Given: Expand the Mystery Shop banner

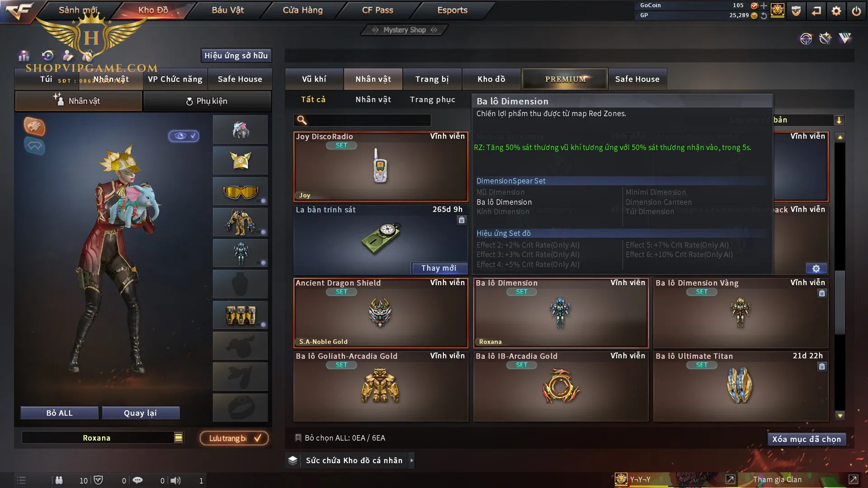Looking at the screenshot, I should point(405,30).
